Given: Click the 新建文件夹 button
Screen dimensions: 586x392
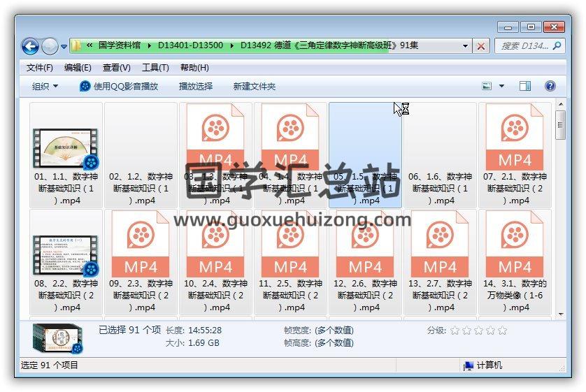Looking at the screenshot, I should pos(255,86).
